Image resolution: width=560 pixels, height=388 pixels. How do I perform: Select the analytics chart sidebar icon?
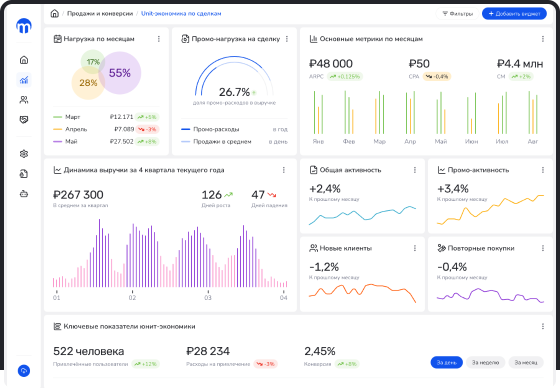24,80
